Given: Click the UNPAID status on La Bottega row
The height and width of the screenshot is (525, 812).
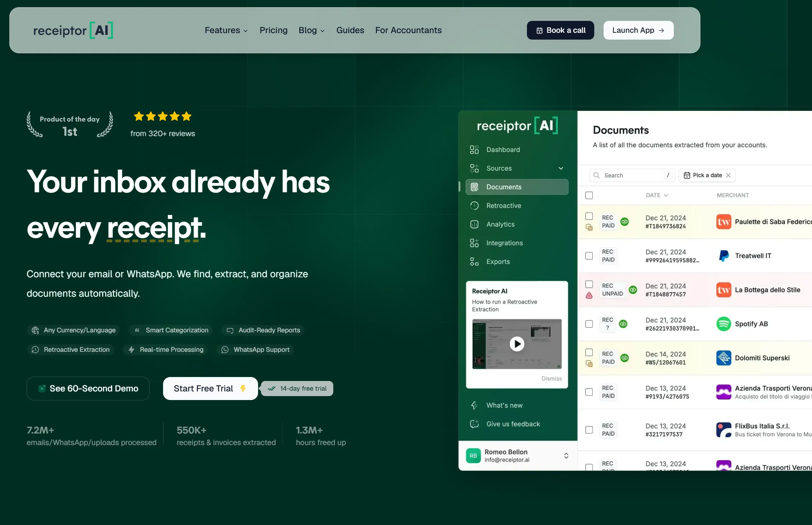Looking at the screenshot, I should tap(613, 294).
